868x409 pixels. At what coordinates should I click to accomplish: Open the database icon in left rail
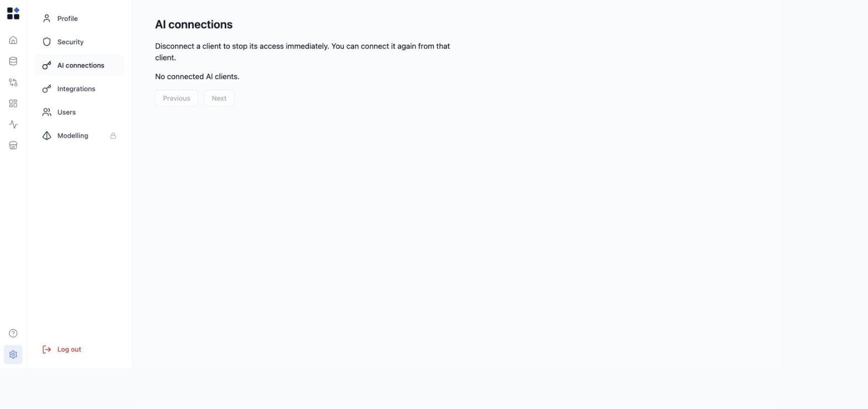13,61
